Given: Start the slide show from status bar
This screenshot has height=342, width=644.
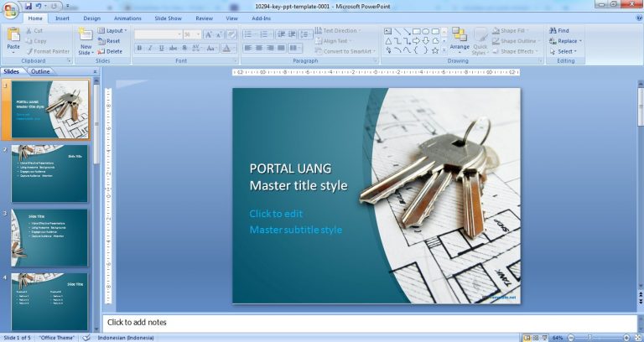Looking at the screenshot, I should (543, 338).
